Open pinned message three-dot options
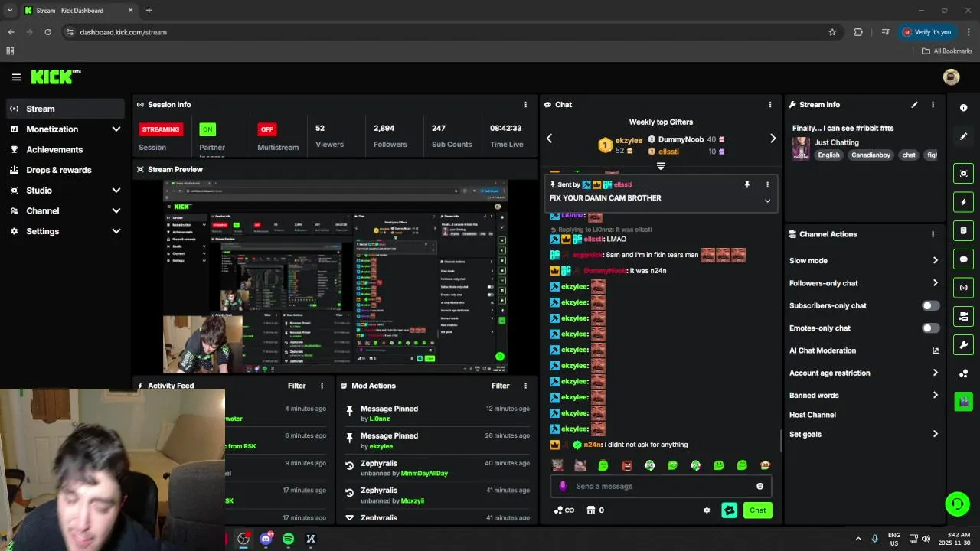 click(767, 184)
